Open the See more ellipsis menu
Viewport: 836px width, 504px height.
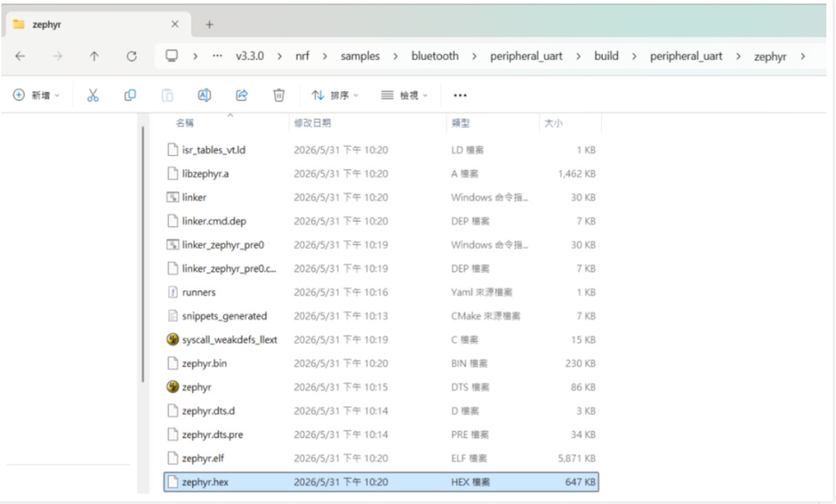click(460, 96)
